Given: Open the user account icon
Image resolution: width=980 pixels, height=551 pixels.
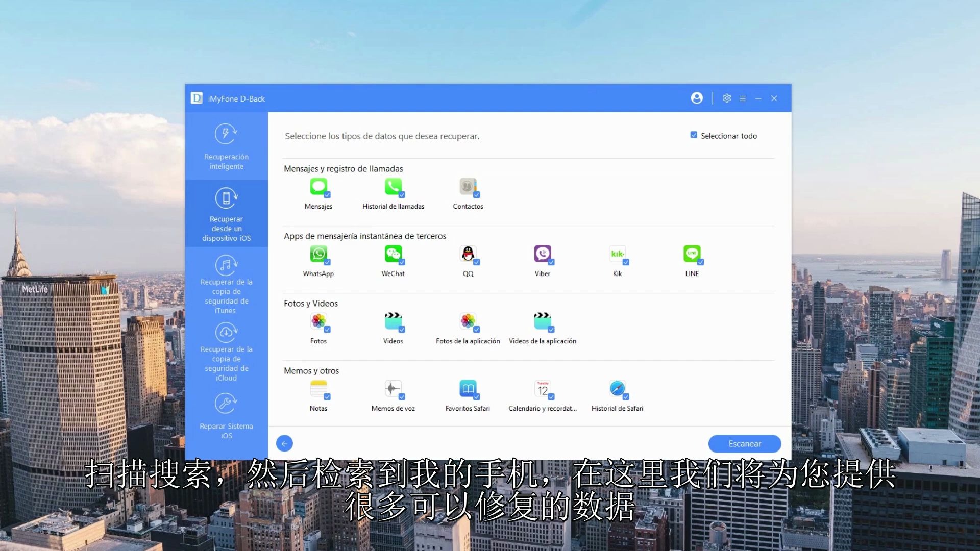Looking at the screenshot, I should pyautogui.click(x=697, y=98).
